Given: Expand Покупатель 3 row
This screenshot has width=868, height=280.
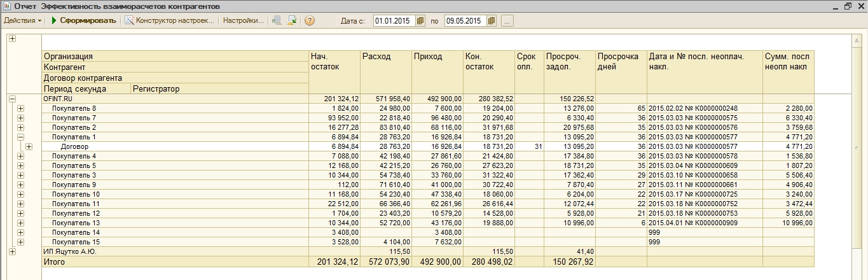Looking at the screenshot, I should coord(20,175).
